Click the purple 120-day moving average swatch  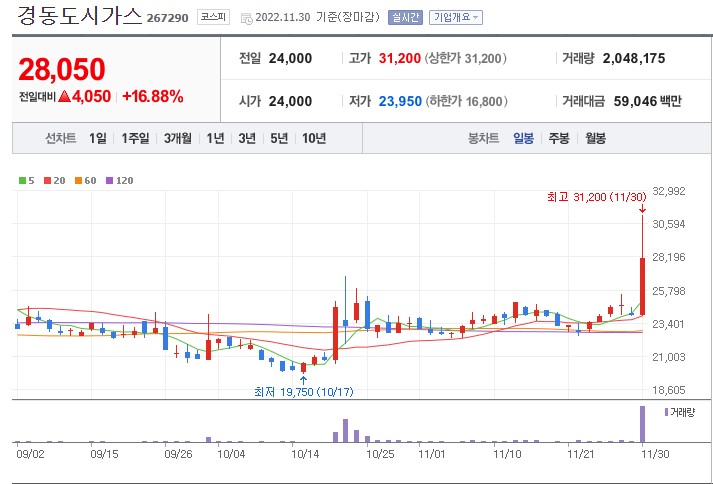click(x=109, y=181)
